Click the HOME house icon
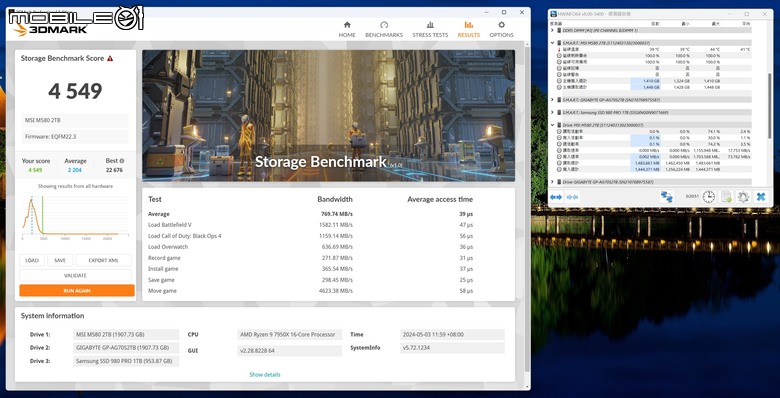The height and width of the screenshot is (398, 780). click(347, 25)
